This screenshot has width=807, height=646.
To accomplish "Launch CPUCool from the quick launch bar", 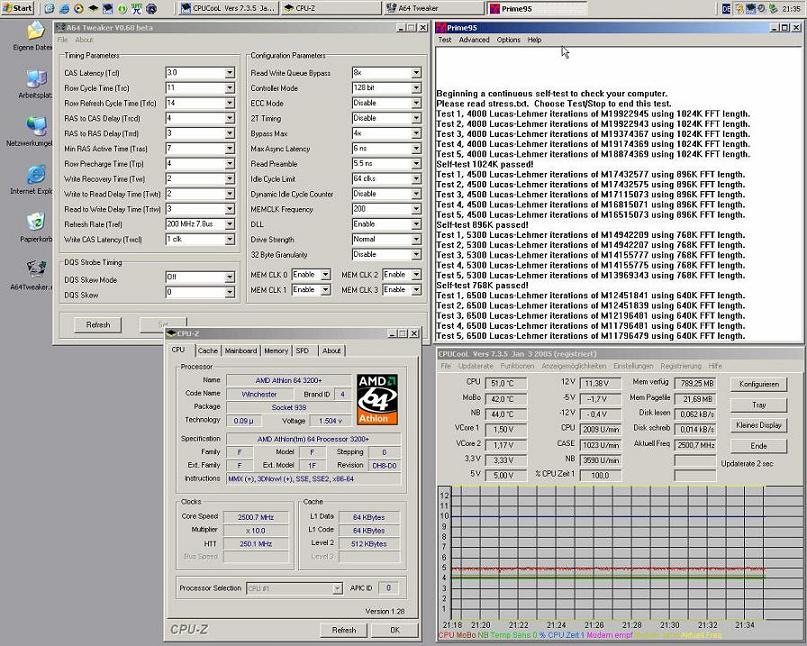I will (x=108, y=9).
